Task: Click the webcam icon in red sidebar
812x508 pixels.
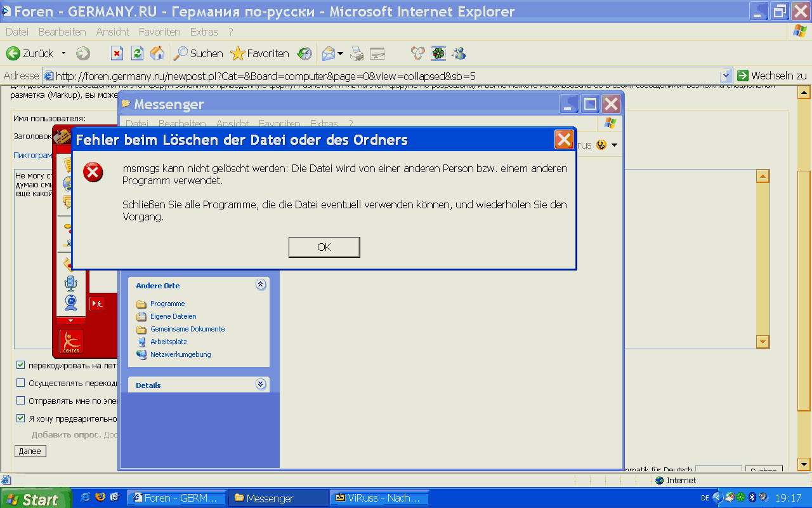Action: tap(71, 302)
